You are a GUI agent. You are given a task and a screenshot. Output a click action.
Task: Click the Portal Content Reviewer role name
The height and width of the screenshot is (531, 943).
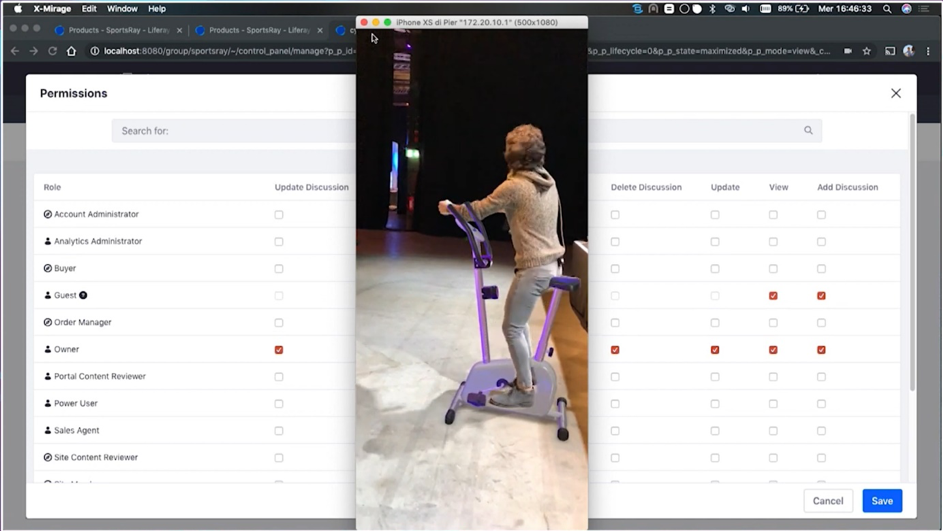click(x=100, y=376)
